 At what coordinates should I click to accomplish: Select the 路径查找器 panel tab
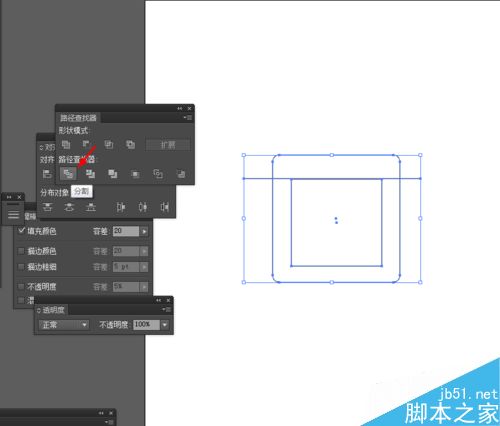point(78,118)
